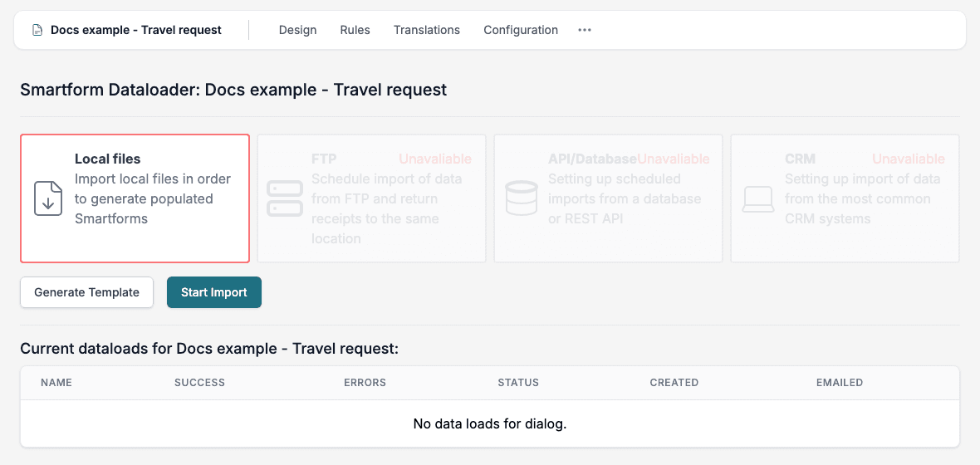Click the Local files download icon
980x465 pixels.
coord(48,198)
